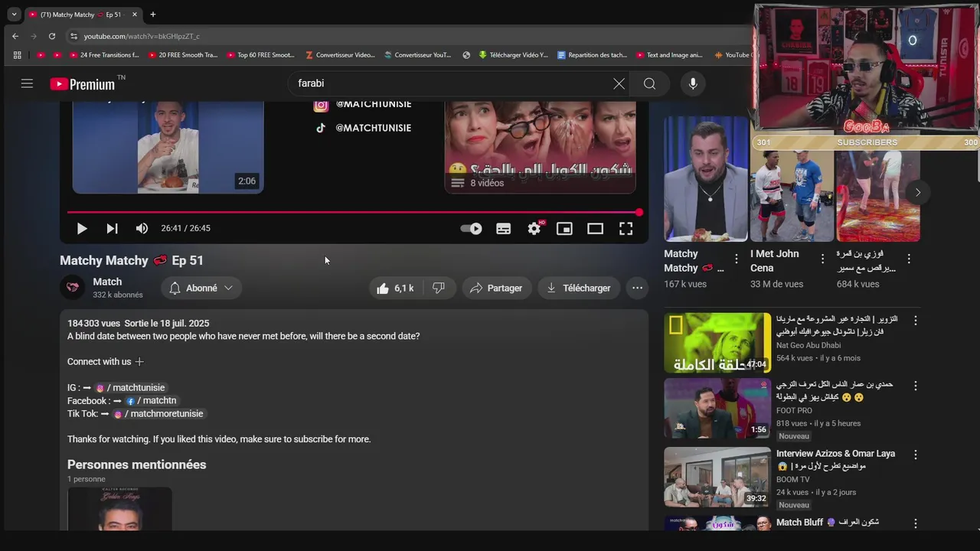
Task: Enable theater mode
Action: (x=595, y=228)
